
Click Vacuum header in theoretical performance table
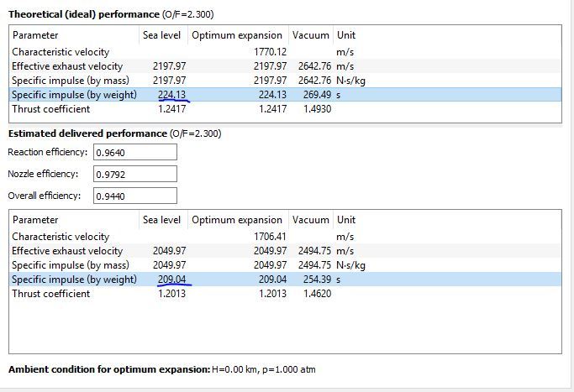click(x=310, y=35)
